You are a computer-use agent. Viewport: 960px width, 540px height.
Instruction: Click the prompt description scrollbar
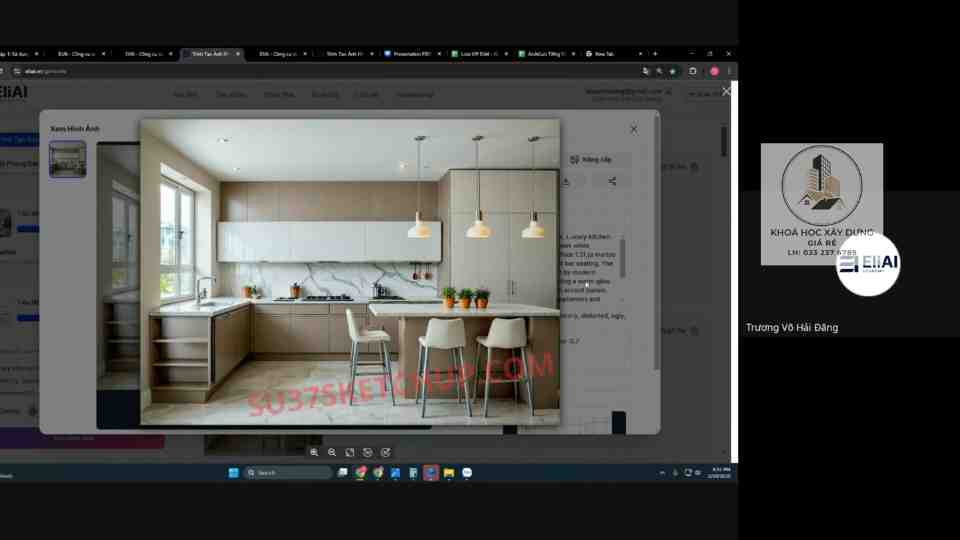click(x=623, y=257)
